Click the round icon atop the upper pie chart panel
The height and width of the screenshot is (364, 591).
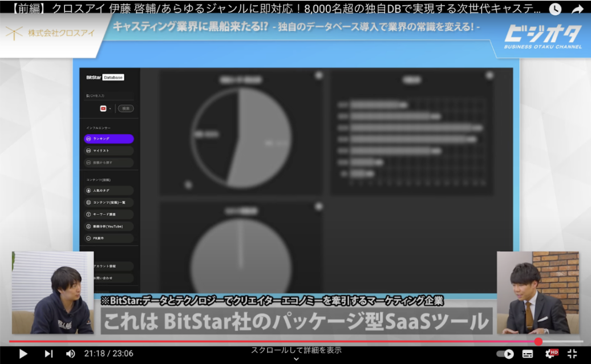coord(319,75)
